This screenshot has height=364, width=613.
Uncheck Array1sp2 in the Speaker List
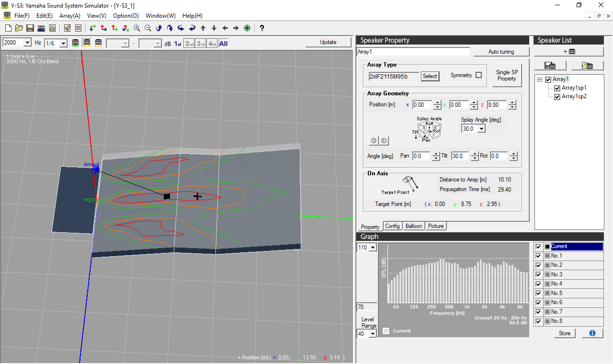(557, 97)
